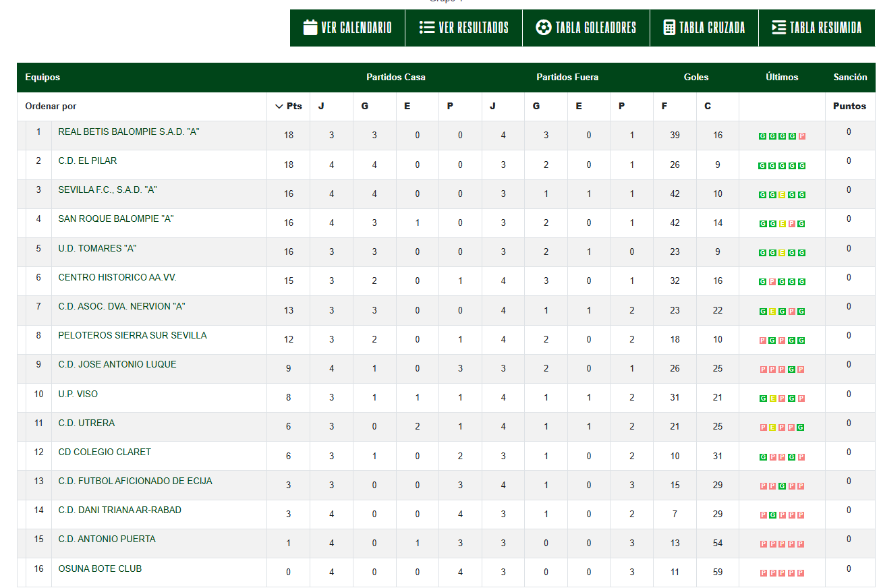Viewport: 881px width, 588px height.
Task: Open team C.D. El Pilar
Action: coord(88,161)
